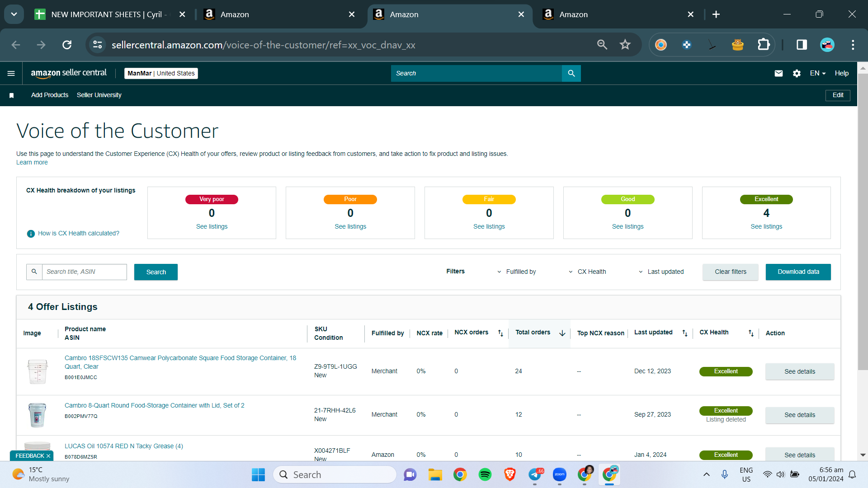
Task: Open the messages envelope icon
Action: click(778, 73)
